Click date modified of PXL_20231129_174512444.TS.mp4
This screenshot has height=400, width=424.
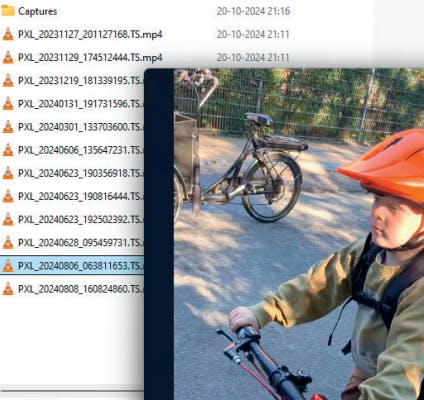coord(253,57)
